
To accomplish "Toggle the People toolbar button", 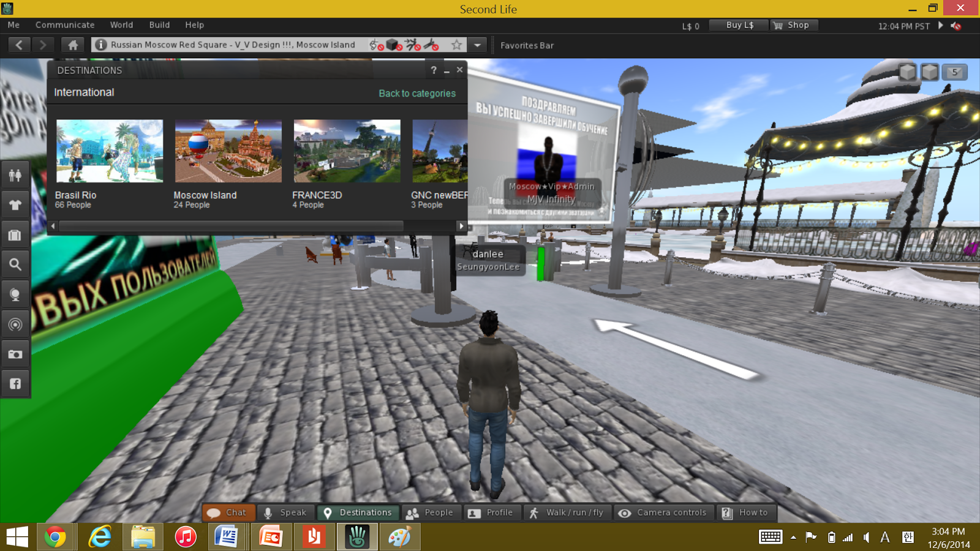I will pyautogui.click(x=430, y=512).
